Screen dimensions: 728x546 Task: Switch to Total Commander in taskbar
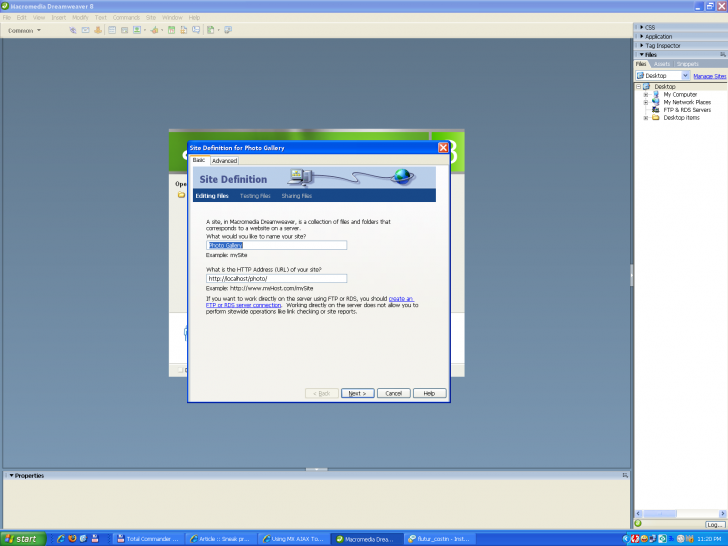pos(148,539)
